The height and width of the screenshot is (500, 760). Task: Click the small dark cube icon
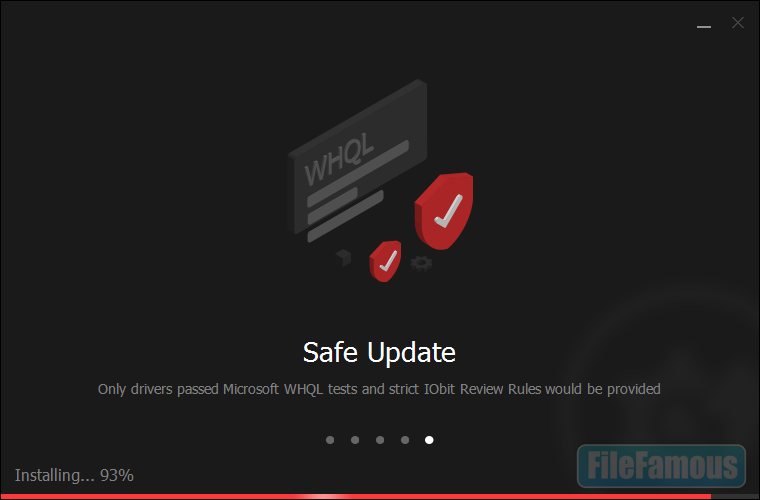click(343, 257)
